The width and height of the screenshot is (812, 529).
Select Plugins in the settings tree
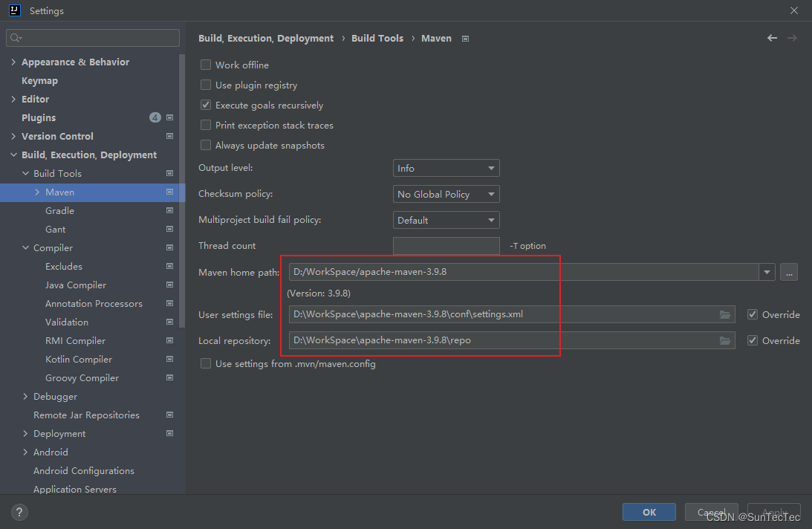(x=39, y=117)
